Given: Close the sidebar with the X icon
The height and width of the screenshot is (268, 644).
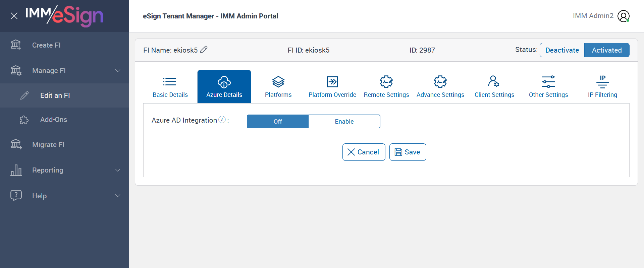Looking at the screenshot, I should (14, 16).
